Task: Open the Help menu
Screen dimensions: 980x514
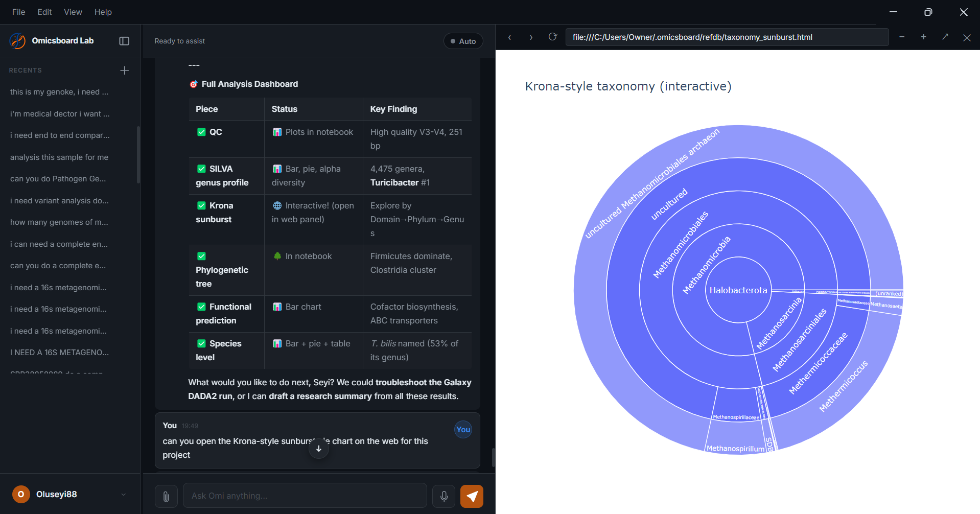Action: pyautogui.click(x=103, y=12)
